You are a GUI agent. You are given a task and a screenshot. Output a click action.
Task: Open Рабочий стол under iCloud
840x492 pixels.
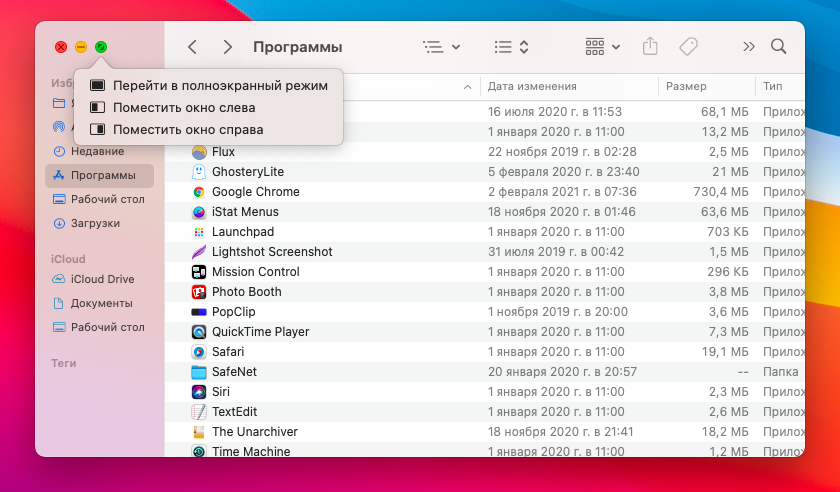pos(99,327)
